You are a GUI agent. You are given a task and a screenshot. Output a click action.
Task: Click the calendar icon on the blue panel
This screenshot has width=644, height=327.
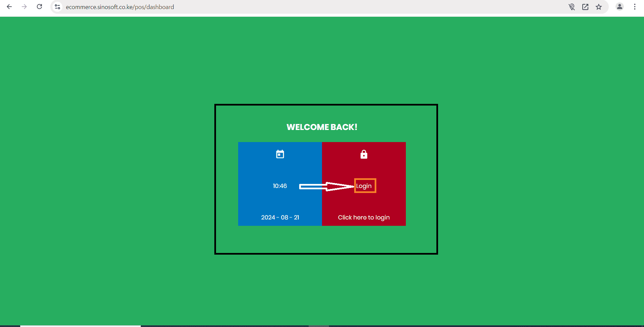pos(280,154)
